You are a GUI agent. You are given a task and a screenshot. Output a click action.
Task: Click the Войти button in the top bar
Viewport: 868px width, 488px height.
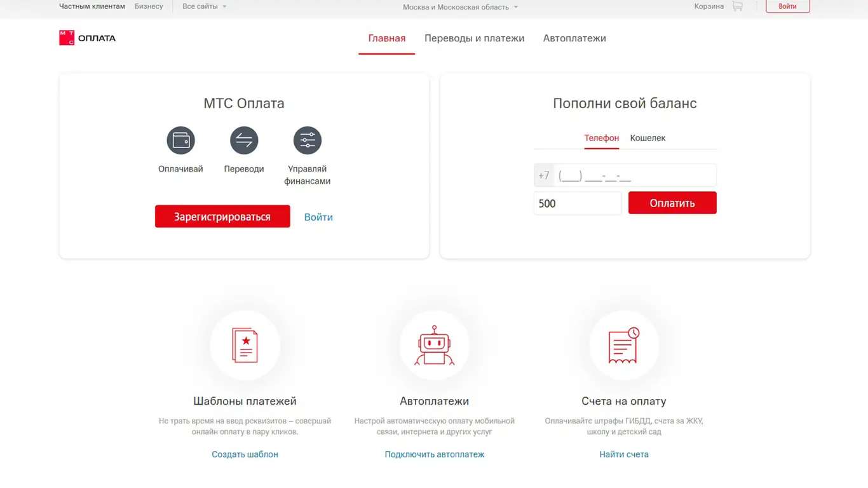click(788, 6)
